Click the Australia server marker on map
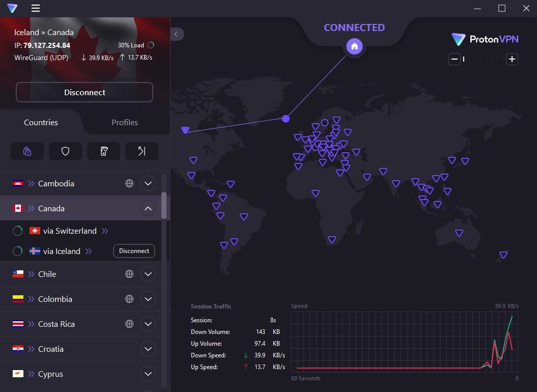The width and height of the screenshot is (537, 392). (459, 233)
